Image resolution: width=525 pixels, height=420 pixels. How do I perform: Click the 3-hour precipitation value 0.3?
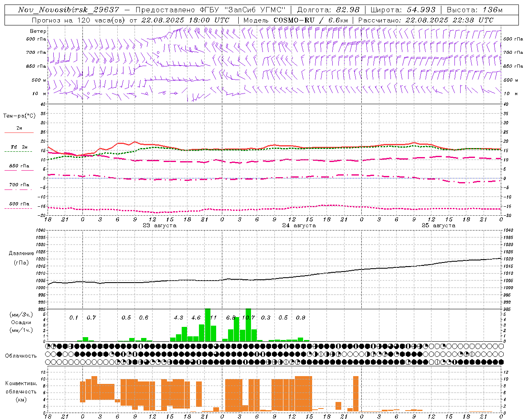point(266,317)
